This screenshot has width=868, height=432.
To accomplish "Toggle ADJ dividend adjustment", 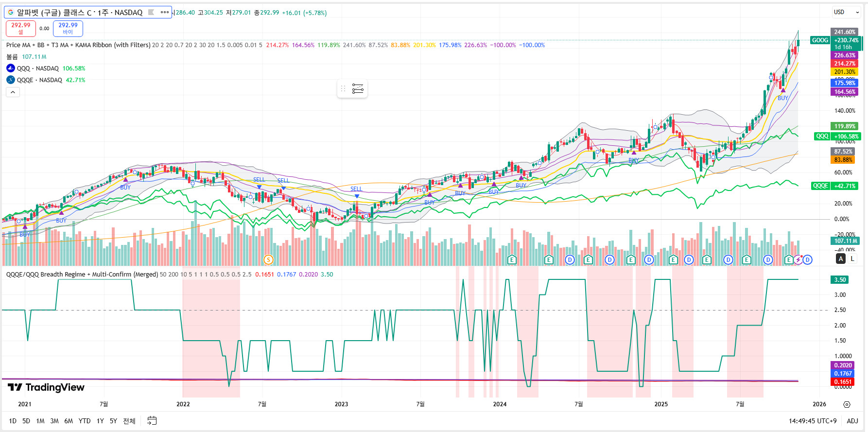I will point(852,421).
